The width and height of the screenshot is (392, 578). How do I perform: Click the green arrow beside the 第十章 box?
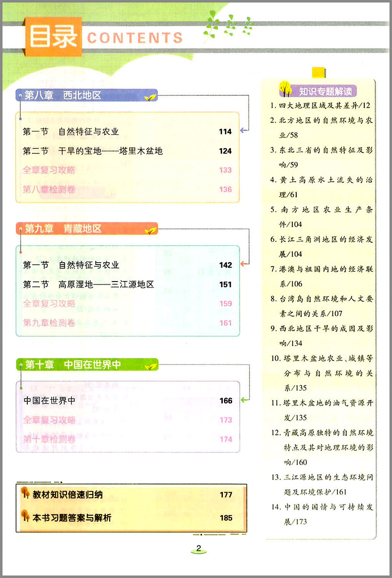244,400
